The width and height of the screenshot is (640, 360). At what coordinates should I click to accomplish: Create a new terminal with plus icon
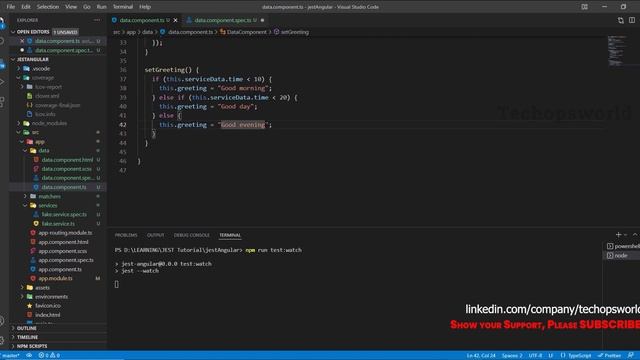tap(618, 235)
